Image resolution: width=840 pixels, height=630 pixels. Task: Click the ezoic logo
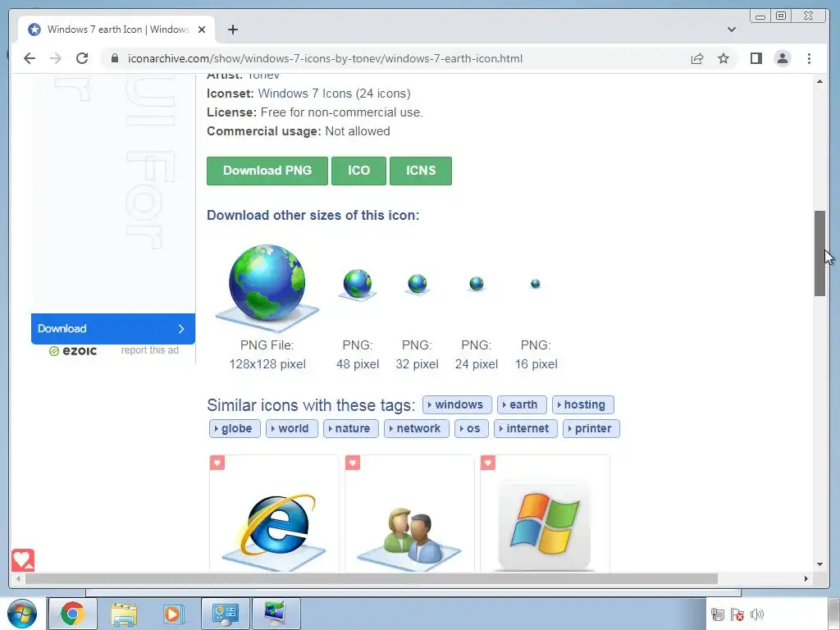point(73,351)
